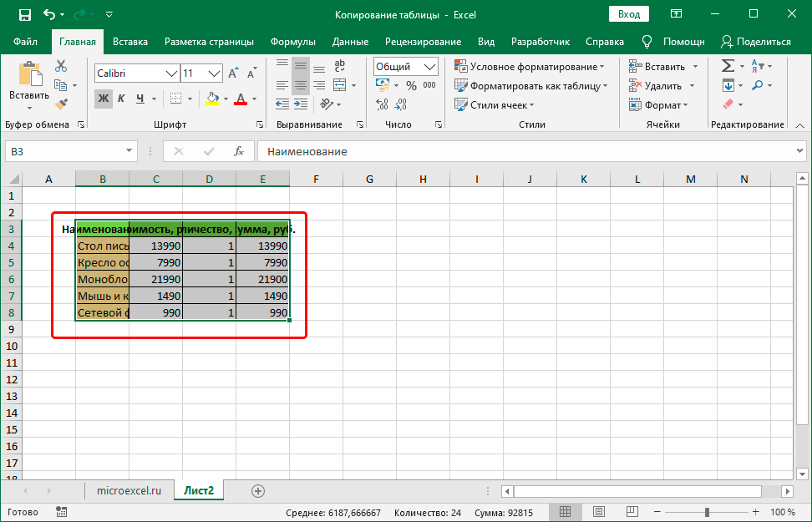Toggle underline Ч formatting
Viewport: 812px width, 522px height.
click(140, 99)
